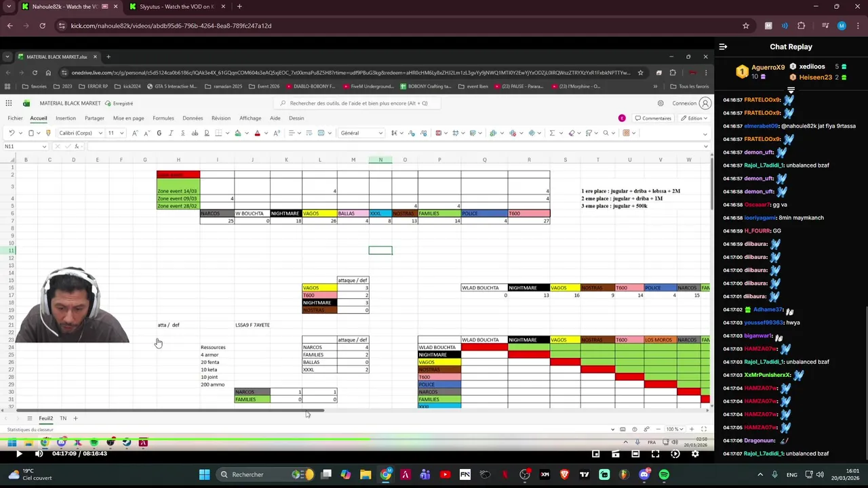Apply the red font color
The height and width of the screenshot is (488, 868).
257,133
